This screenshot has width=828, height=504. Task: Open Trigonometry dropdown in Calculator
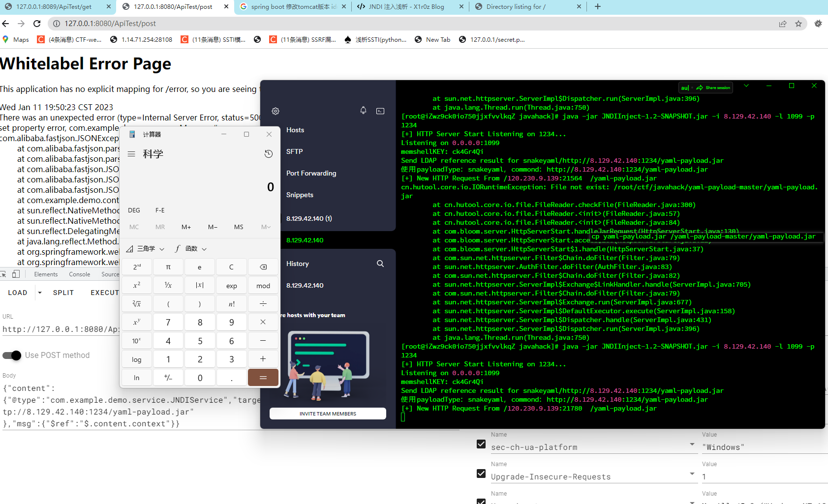point(145,249)
